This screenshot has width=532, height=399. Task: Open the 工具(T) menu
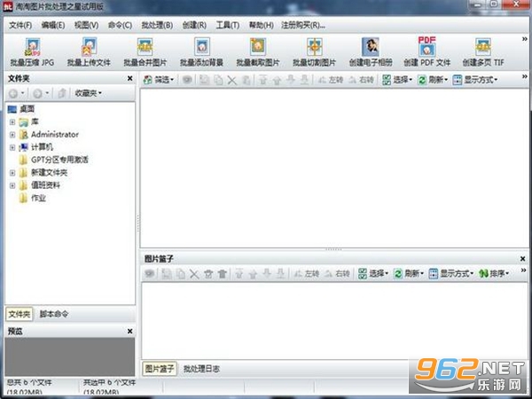[228, 25]
